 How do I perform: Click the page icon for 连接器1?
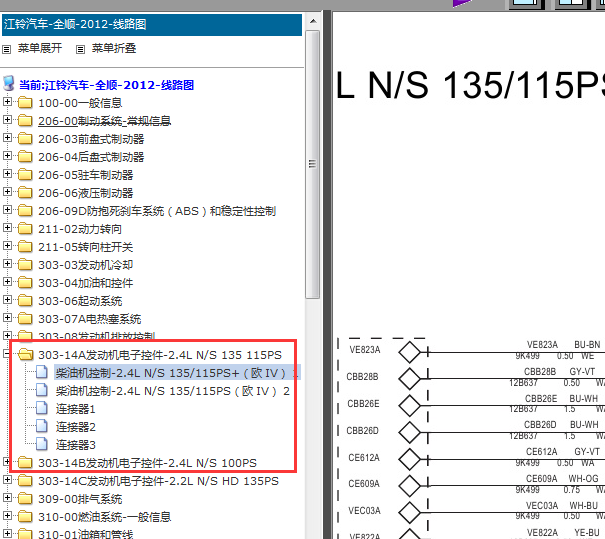tap(42, 408)
